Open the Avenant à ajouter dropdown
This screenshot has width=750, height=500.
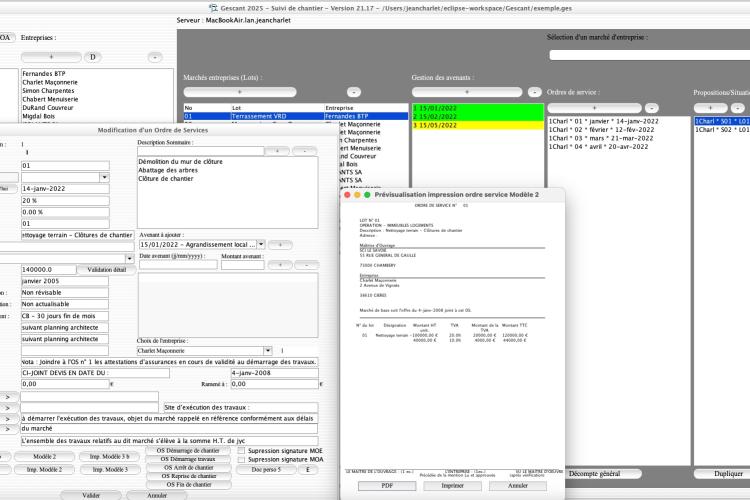[x=261, y=244]
